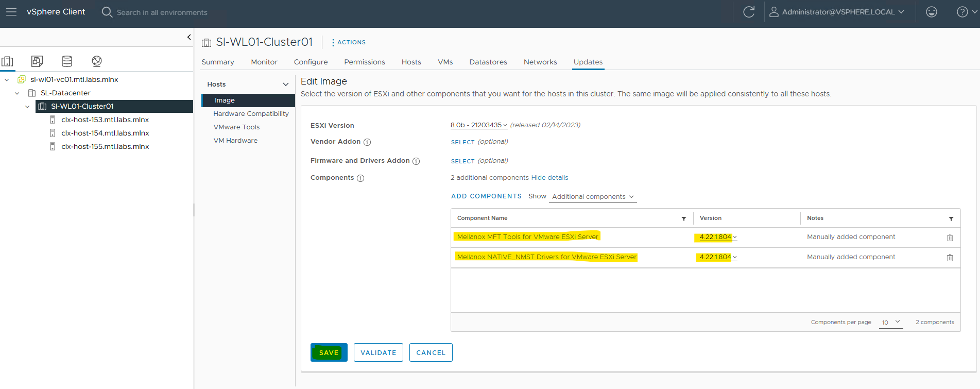Click Mellanox MFT Tools component name
The height and width of the screenshot is (389, 980).
(528, 237)
